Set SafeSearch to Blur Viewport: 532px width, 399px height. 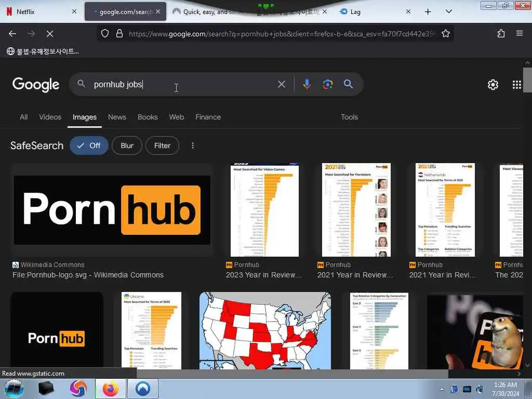127,145
